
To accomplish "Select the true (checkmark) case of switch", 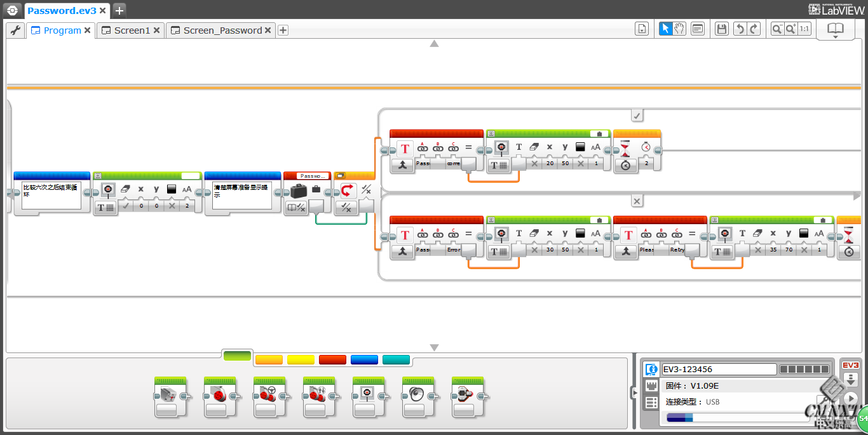I will click(x=637, y=115).
